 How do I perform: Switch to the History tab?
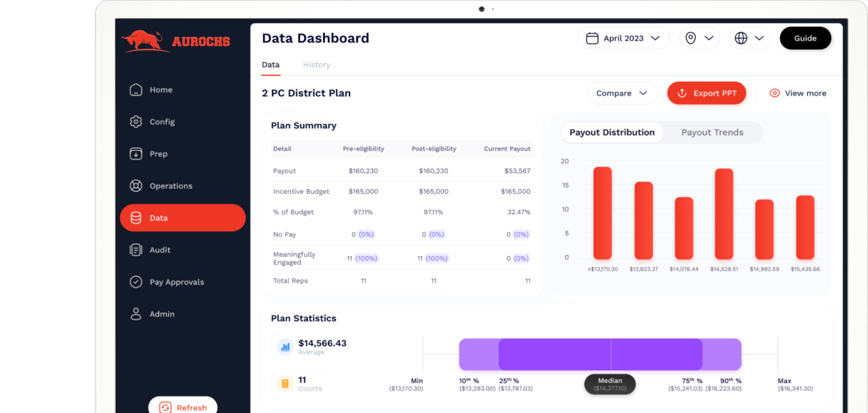pyautogui.click(x=316, y=65)
